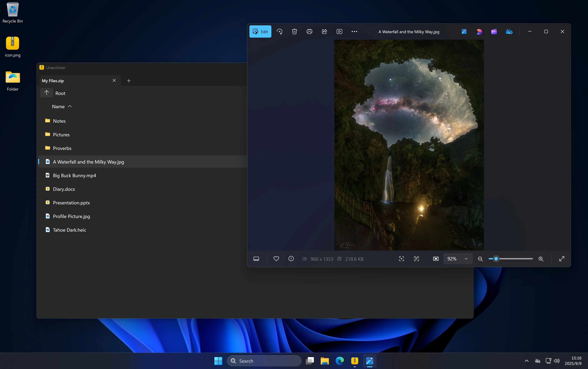Show file info with info icon
Viewport: 588px width, 369px height.
tap(291, 259)
